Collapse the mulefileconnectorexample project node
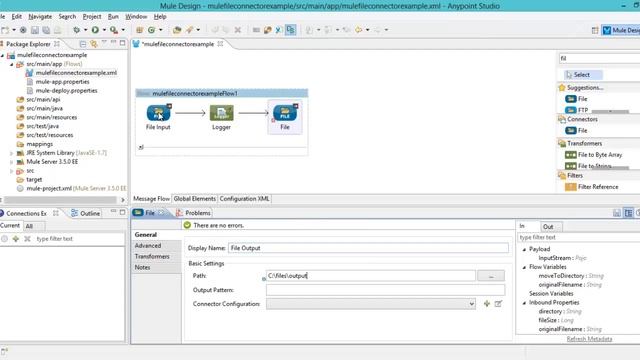 click(2, 55)
